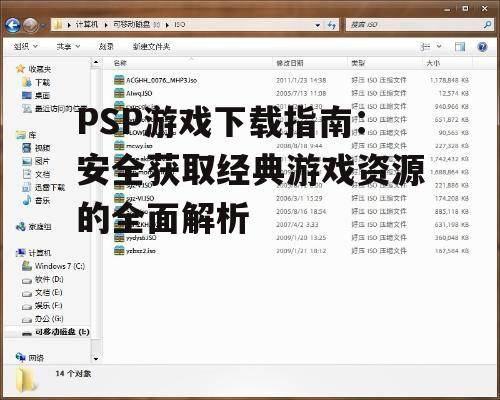Select the file Alwq.ISO

tap(139, 94)
